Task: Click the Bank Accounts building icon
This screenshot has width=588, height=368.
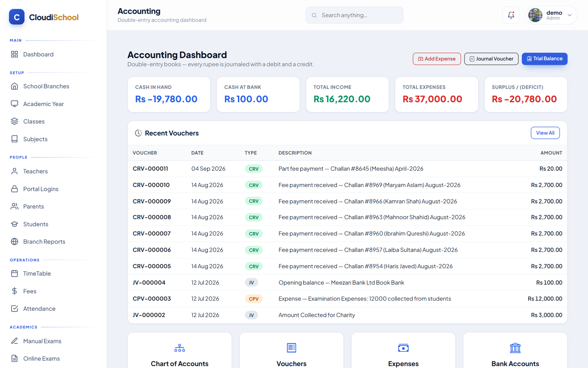Action: tap(515, 348)
